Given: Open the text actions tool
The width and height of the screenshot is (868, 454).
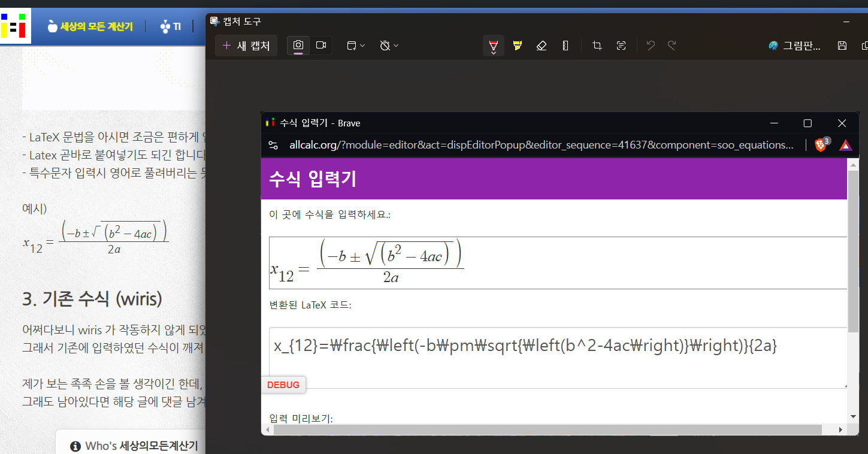Looking at the screenshot, I should pos(621,46).
